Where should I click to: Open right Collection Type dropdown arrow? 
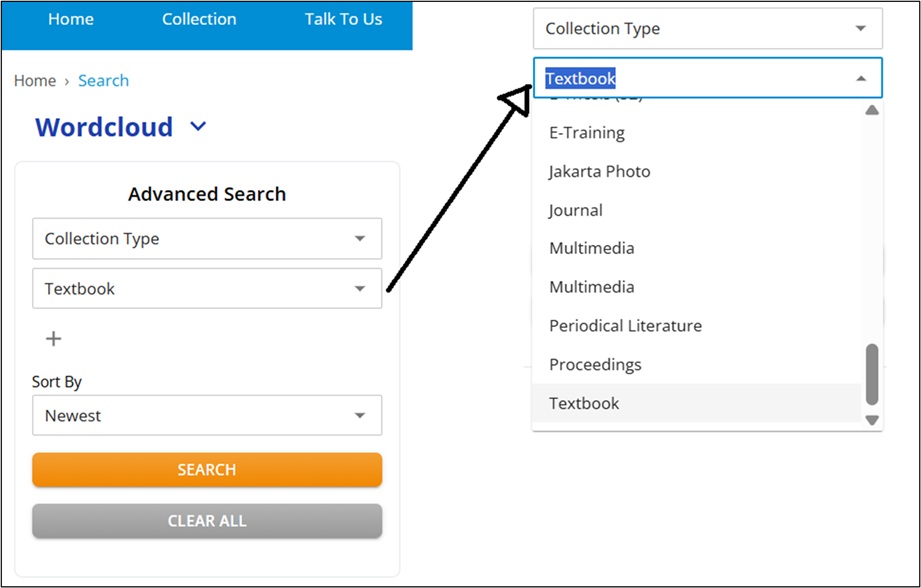tap(861, 29)
